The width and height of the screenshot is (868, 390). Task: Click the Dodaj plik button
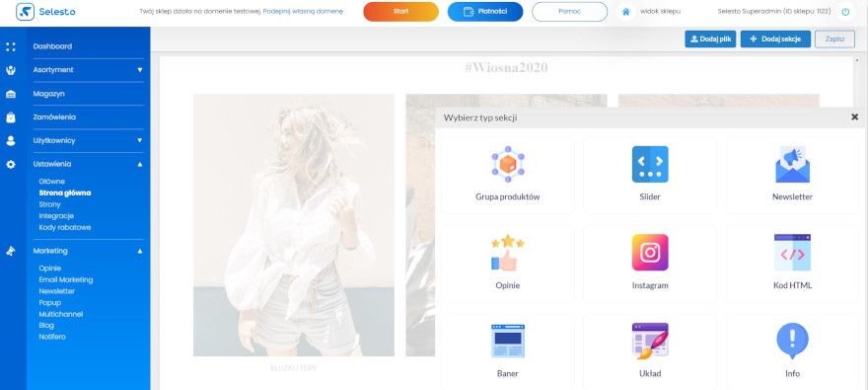point(710,39)
